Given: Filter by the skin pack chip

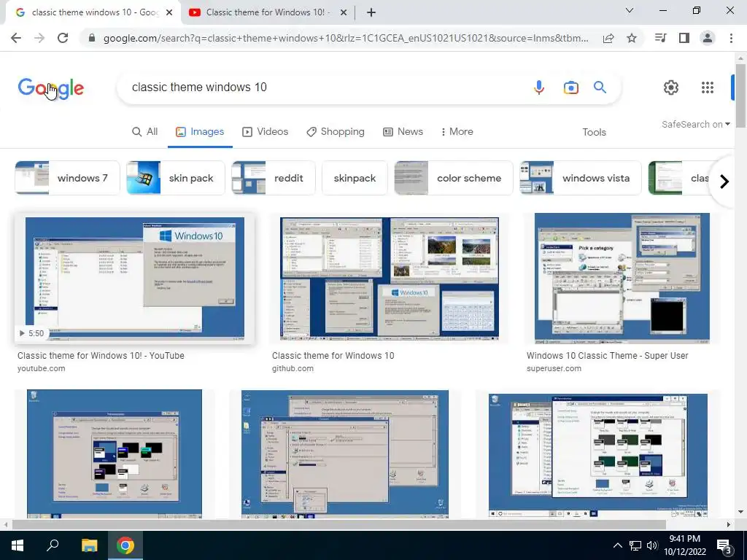Looking at the screenshot, I should click(175, 178).
